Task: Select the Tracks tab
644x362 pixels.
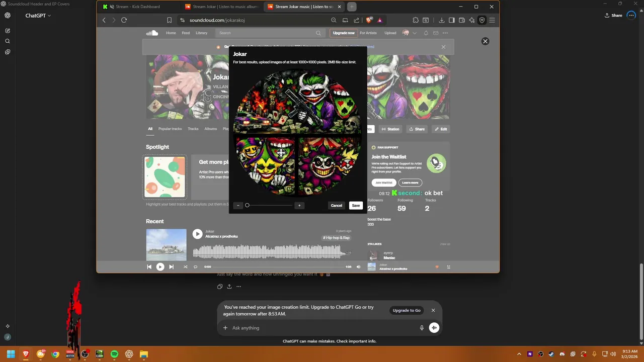Action: point(193,129)
